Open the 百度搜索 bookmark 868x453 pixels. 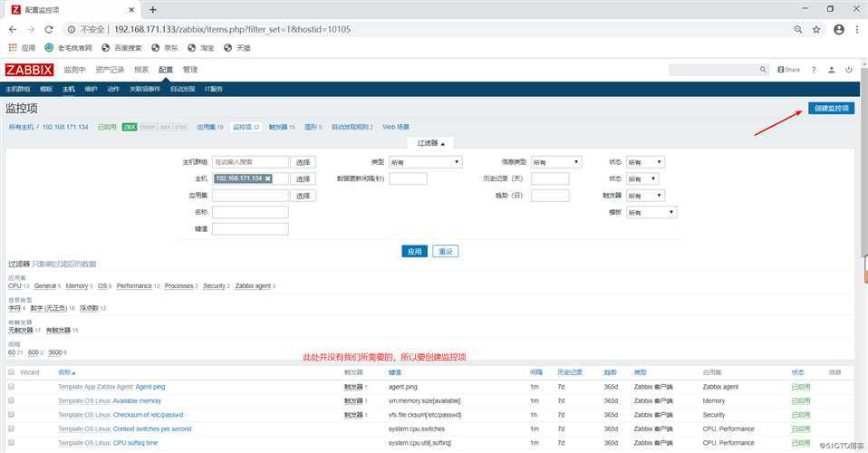pos(121,48)
